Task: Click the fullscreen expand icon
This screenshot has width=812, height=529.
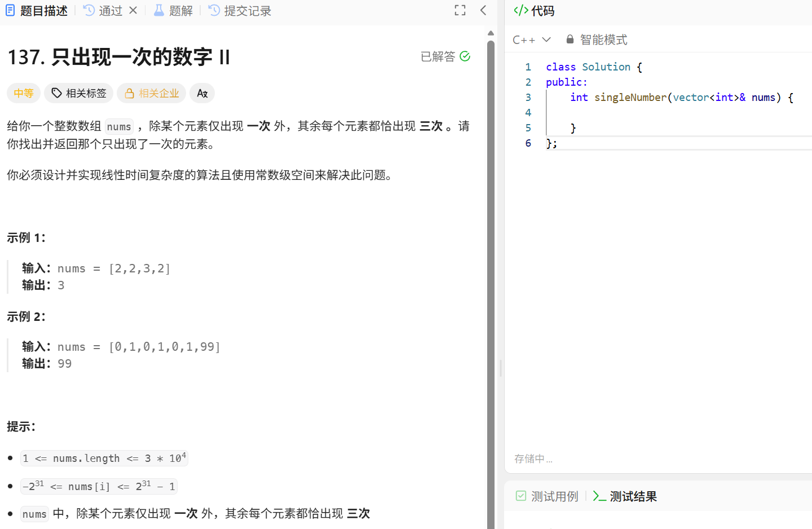Action: click(460, 10)
